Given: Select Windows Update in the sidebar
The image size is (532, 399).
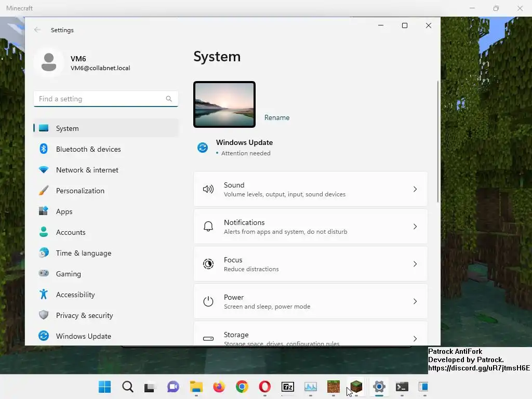Looking at the screenshot, I should (x=106, y=336).
